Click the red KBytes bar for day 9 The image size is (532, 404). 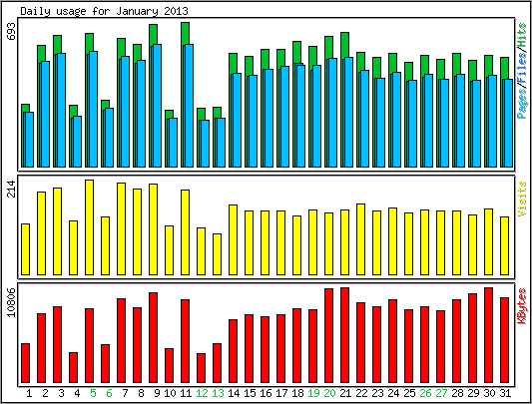(x=153, y=337)
